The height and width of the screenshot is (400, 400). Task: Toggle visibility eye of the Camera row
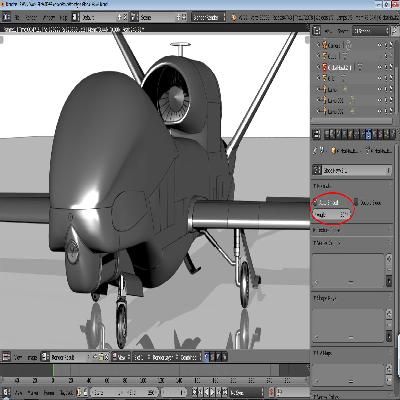point(380,45)
